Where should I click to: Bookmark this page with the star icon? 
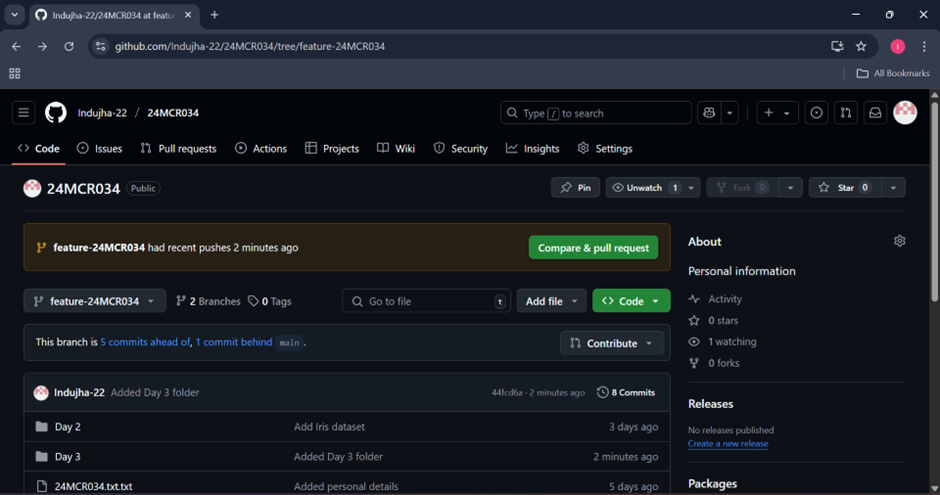pyautogui.click(x=861, y=46)
